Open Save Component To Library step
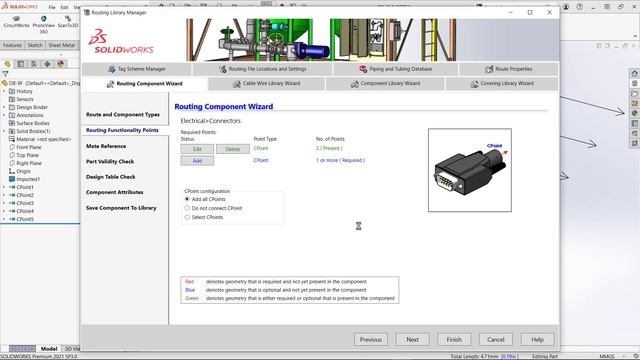 pos(121,208)
